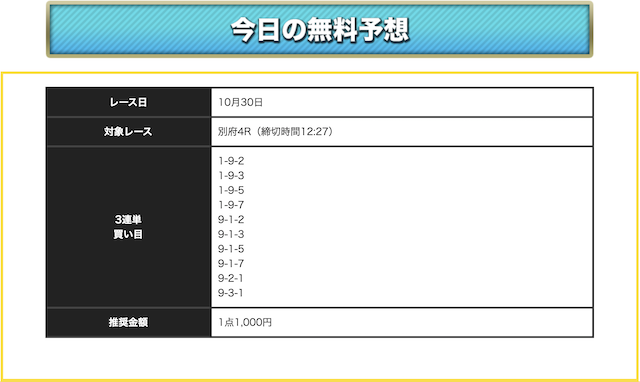Image resolution: width=640 pixels, height=382 pixels.
Task: Select the 推奨金額 label cell
Action: [x=129, y=322]
